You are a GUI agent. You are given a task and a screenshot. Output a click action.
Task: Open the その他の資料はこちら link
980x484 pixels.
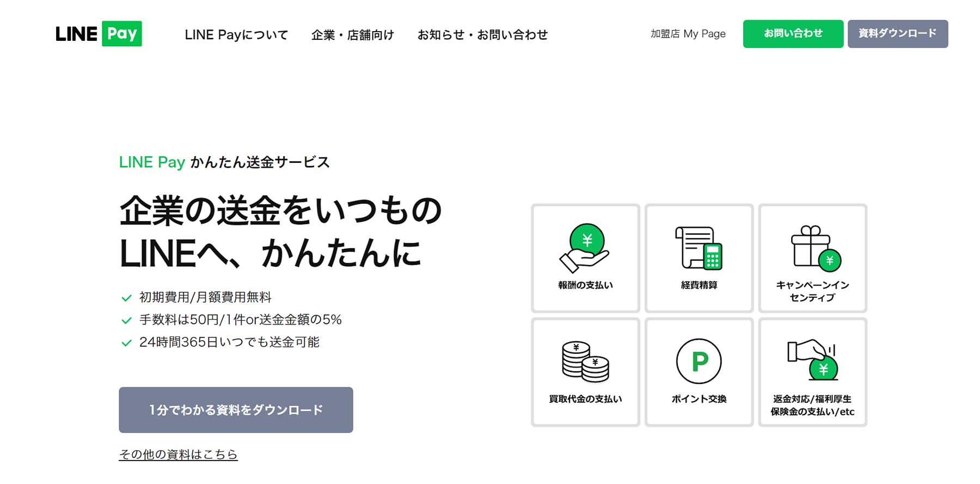point(179,454)
